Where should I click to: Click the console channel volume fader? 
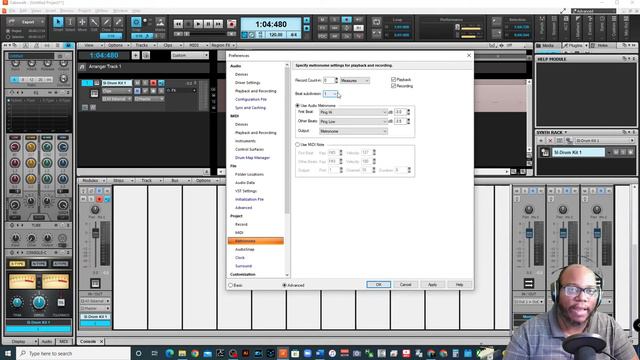96,233
